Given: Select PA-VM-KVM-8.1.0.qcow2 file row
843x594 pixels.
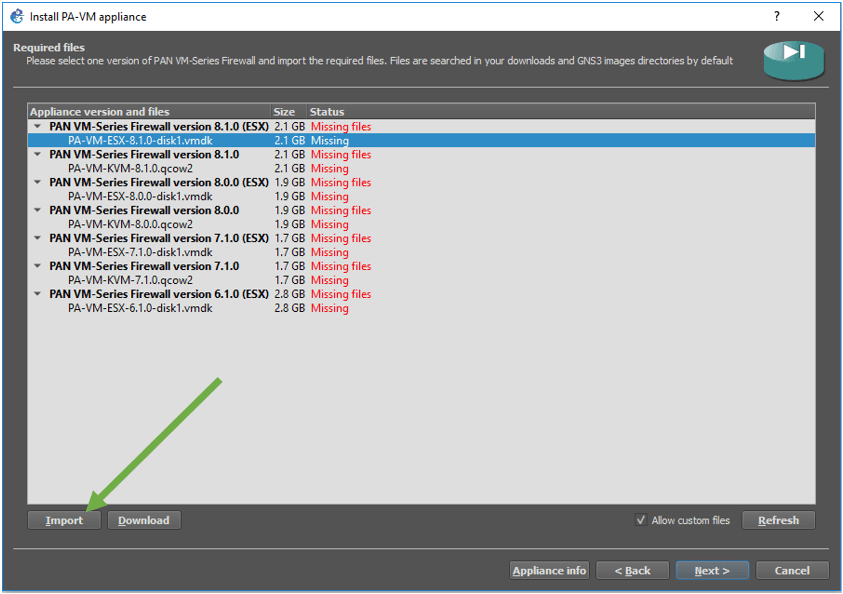Looking at the screenshot, I should [x=422, y=168].
